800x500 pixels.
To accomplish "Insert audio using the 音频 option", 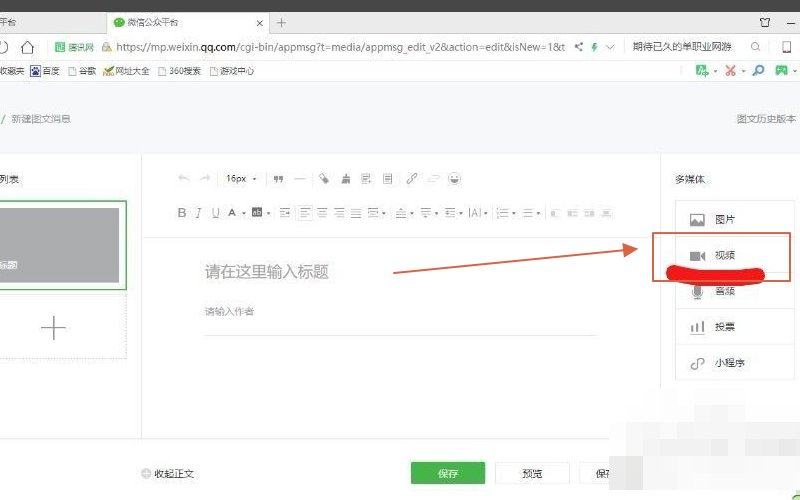I will coord(734,291).
